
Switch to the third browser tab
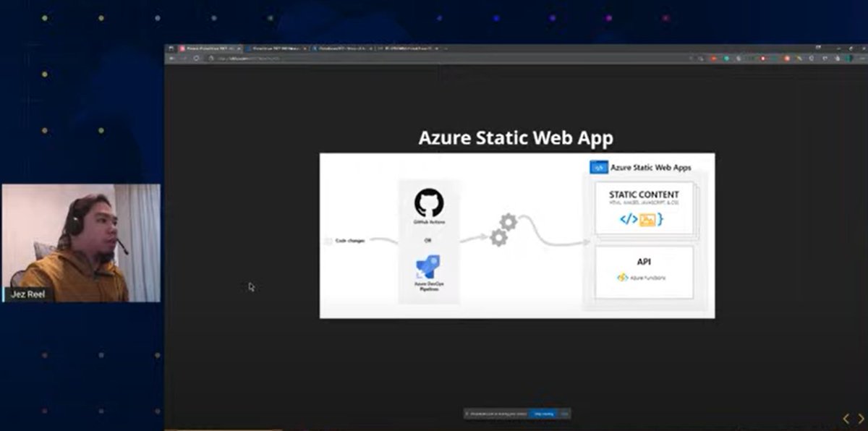pos(342,48)
